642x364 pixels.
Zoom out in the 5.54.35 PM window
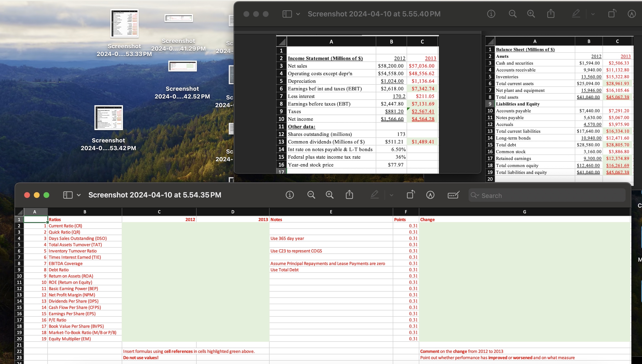pyautogui.click(x=311, y=195)
